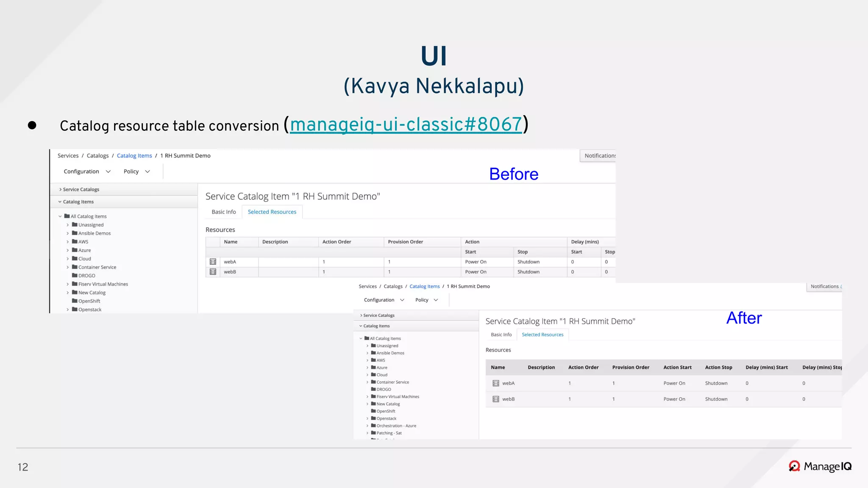This screenshot has width=868, height=488.
Task: Collapse Catalog Items accordion in After screenshot
Action: coord(416,326)
